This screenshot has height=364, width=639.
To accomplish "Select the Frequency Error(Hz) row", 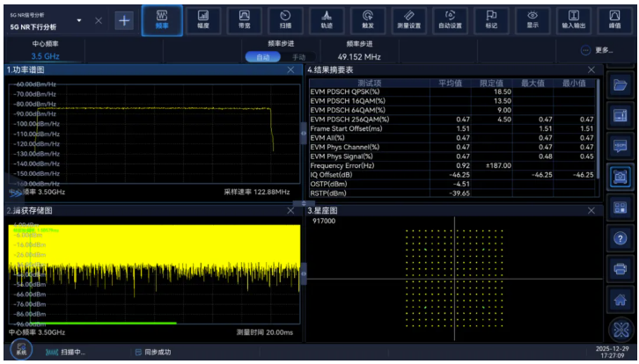I will [452, 165].
